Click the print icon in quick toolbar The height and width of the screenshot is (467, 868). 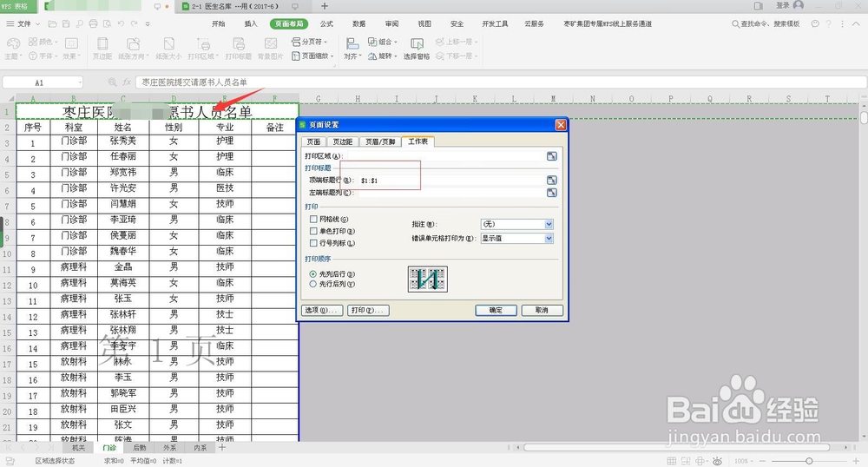click(x=93, y=23)
